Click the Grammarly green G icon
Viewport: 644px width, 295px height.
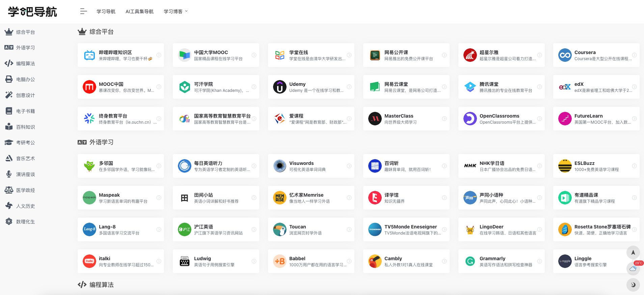[x=470, y=261]
